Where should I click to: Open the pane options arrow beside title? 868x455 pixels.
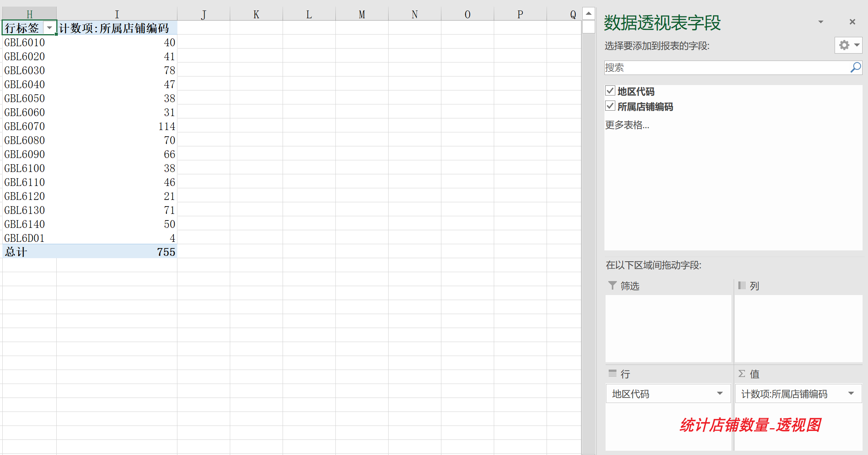(x=821, y=22)
